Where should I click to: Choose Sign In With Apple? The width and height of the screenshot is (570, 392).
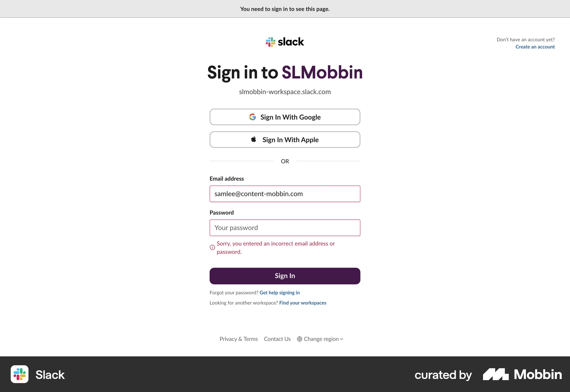(x=285, y=139)
